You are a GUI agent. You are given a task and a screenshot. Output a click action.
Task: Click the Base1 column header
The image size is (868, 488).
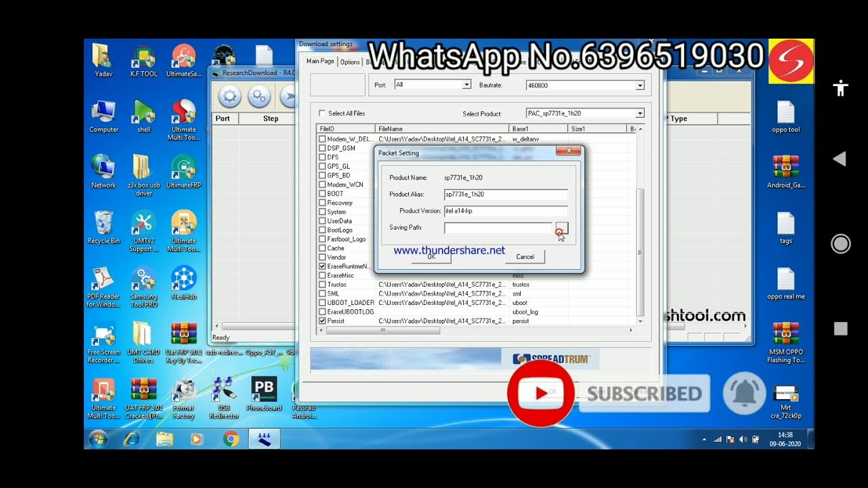coord(538,129)
